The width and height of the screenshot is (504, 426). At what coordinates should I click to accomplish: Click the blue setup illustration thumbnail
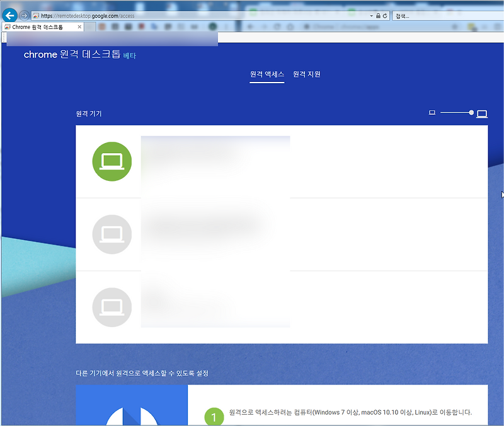(132, 405)
